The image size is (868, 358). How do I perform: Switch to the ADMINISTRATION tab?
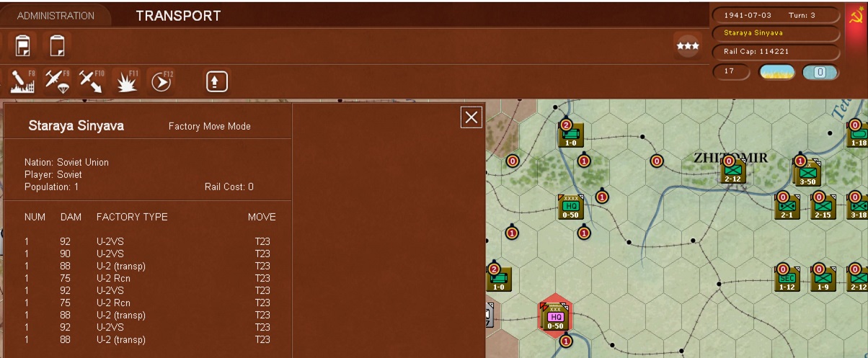pos(56,15)
